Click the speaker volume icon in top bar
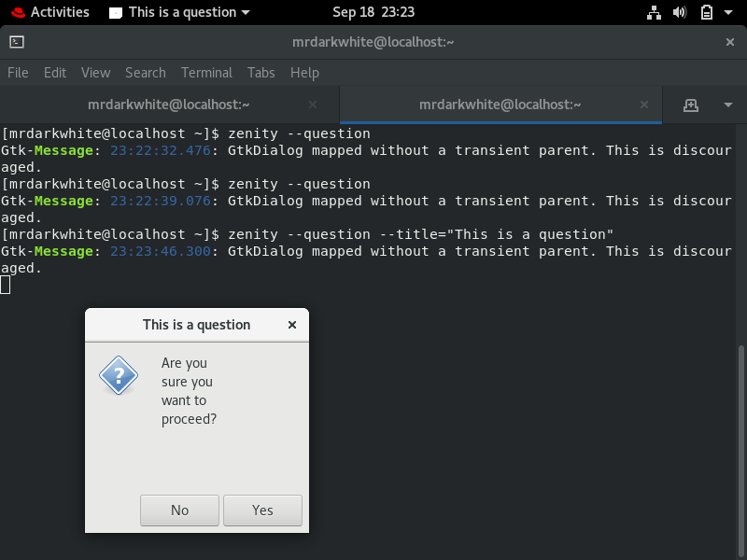The width and height of the screenshot is (747, 560). click(678, 12)
